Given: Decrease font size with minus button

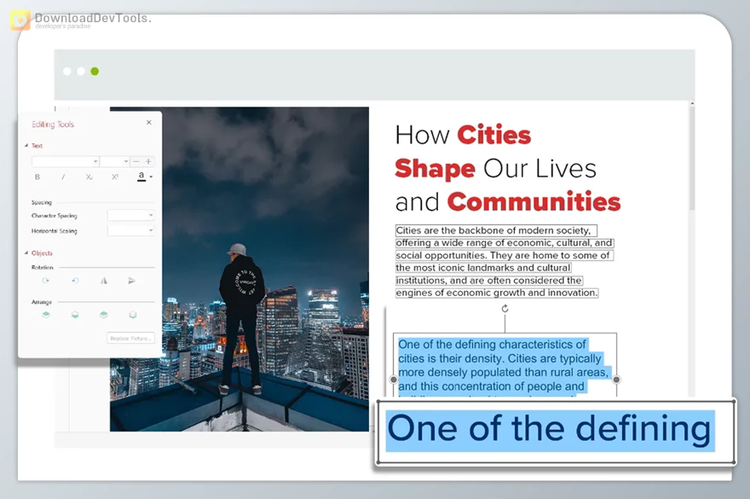Looking at the screenshot, I should click(x=136, y=162).
